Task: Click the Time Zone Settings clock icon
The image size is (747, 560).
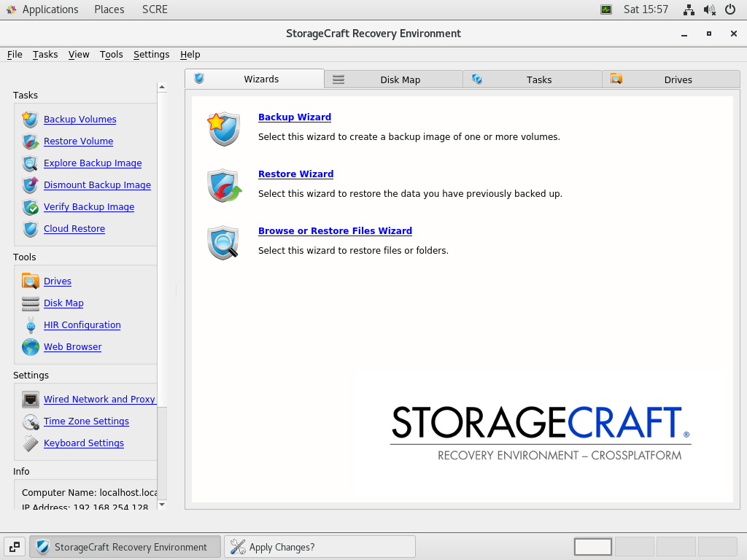Action: pyautogui.click(x=30, y=421)
